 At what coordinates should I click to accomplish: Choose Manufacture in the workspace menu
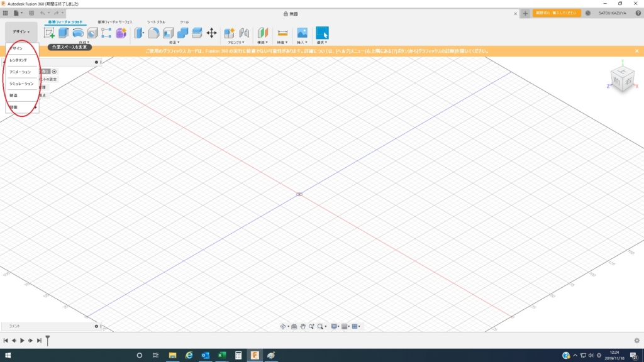click(x=22, y=96)
